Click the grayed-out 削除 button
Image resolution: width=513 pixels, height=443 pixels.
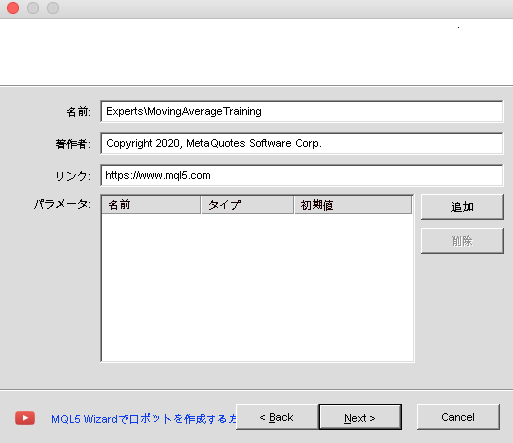(x=462, y=241)
